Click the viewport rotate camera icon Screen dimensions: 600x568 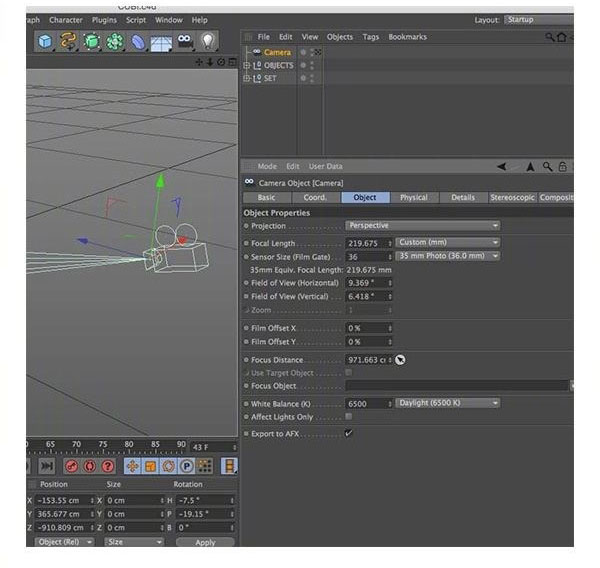(x=221, y=62)
